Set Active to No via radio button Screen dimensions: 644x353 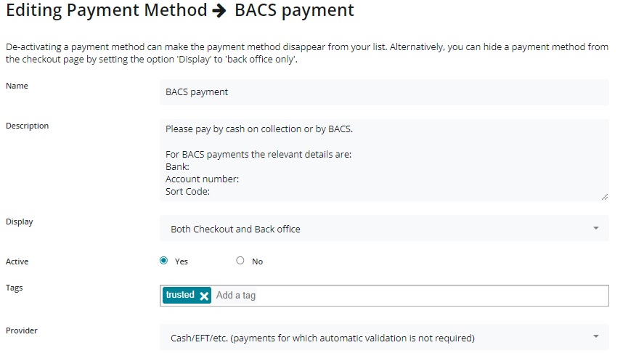pos(240,261)
